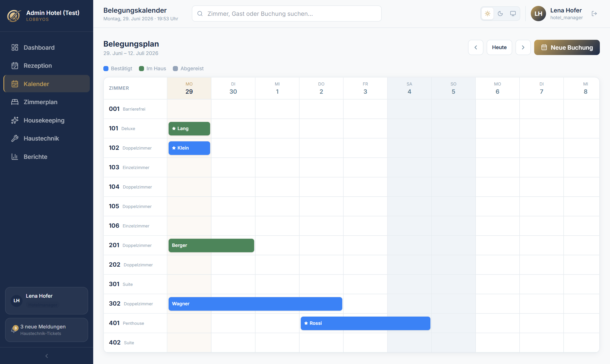The width and height of the screenshot is (610, 364).
Task: Click the green Im Haus legend swatch
Action: (x=141, y=69)
